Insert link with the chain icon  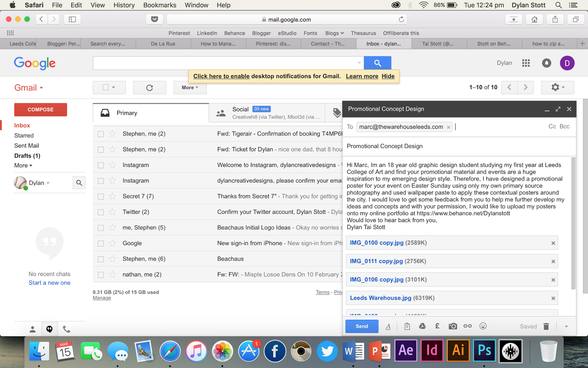467,326
